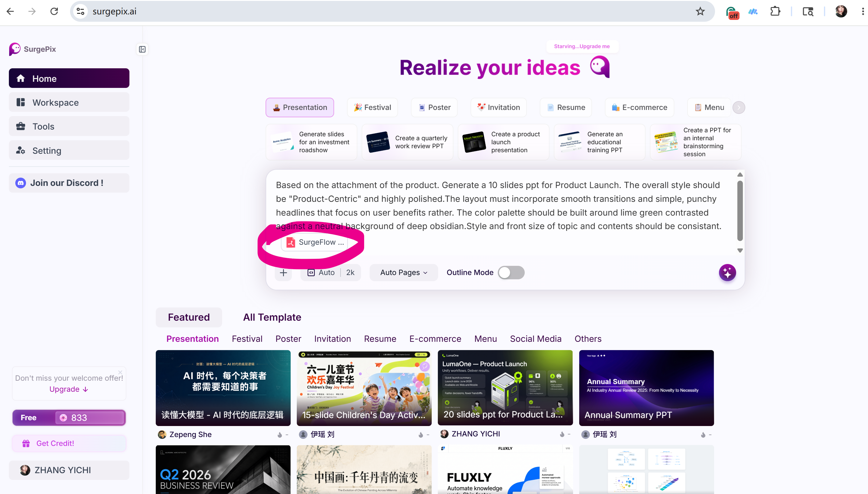Select the E-commerce category chip
The height and width of the screenshot is (494, 868).
[x=639, y=107]
